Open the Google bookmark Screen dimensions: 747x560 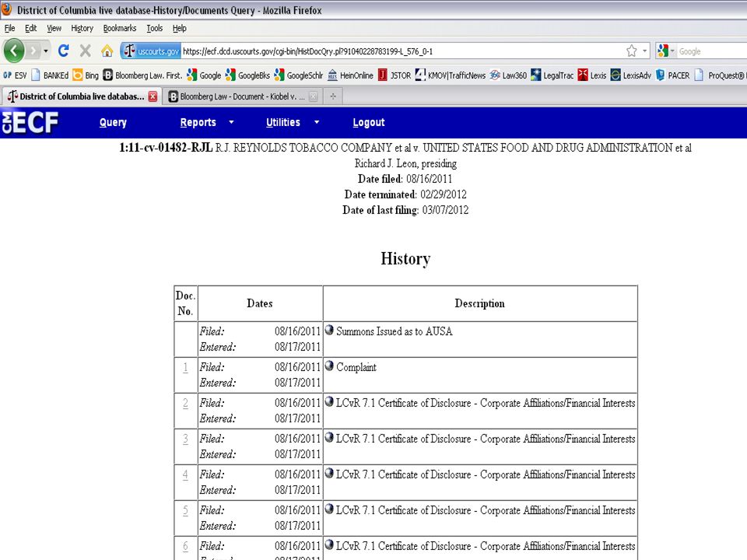204,75
